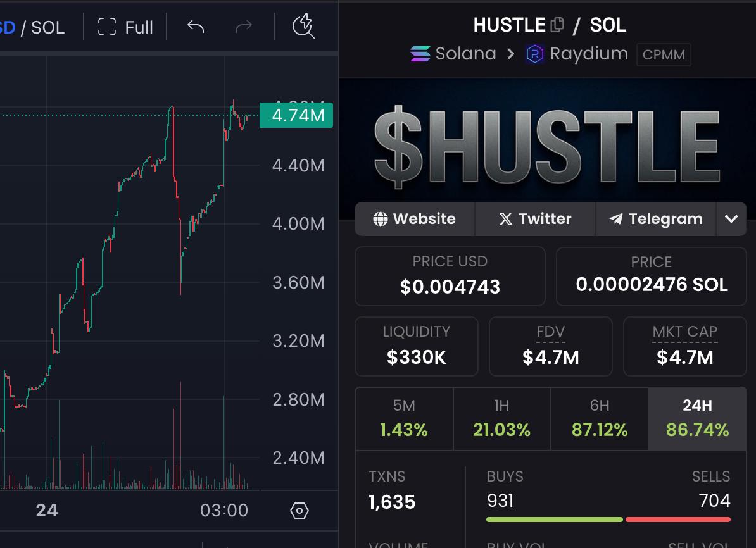
Task: Click the 03:00 time axis label
Action: [224, 511]
